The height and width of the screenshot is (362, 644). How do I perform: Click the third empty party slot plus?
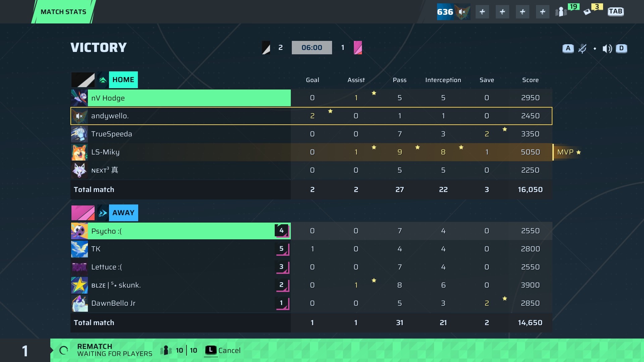522,12
